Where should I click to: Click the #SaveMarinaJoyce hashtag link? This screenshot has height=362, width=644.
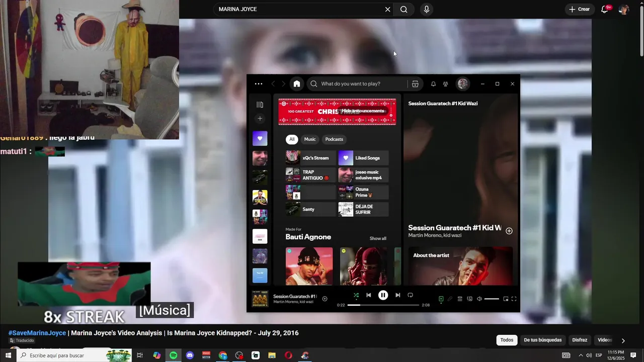(x=37, y=333)
